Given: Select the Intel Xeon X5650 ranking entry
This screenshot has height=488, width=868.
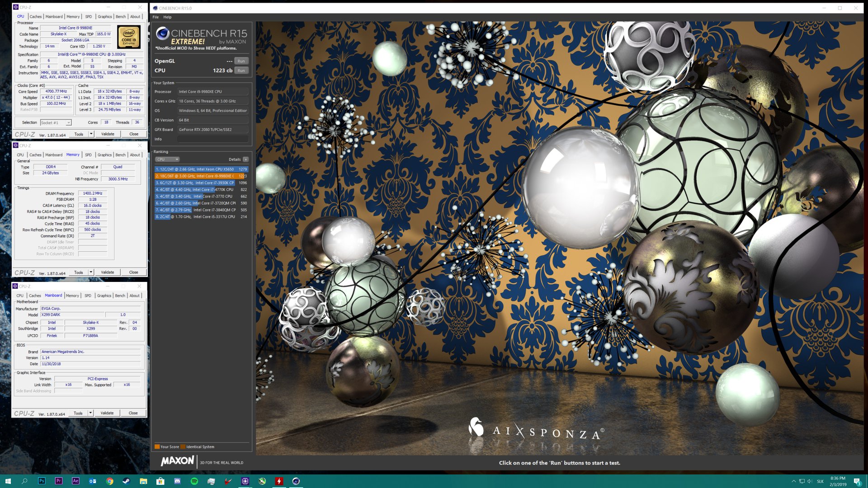Looking at the screenshot, I should tap(201, 169).
